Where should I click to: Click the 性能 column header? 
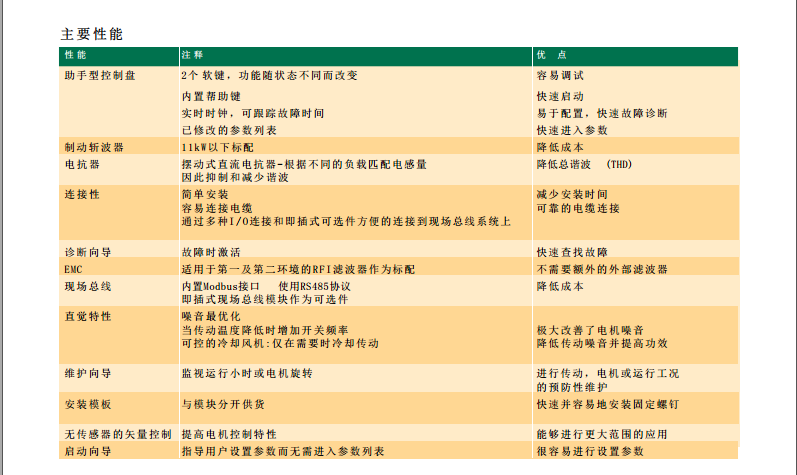coord(76,55)
